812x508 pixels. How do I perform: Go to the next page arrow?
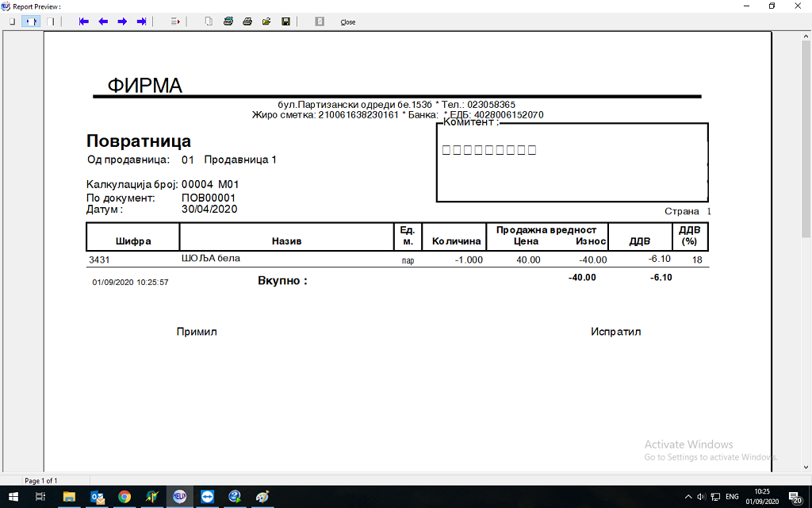tap(122, 21)
